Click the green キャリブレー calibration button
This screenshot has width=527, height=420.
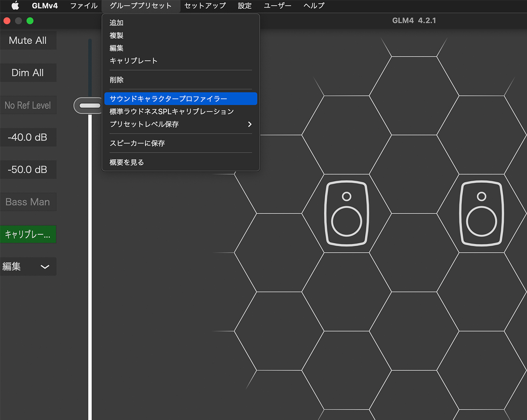coord(28,234)
